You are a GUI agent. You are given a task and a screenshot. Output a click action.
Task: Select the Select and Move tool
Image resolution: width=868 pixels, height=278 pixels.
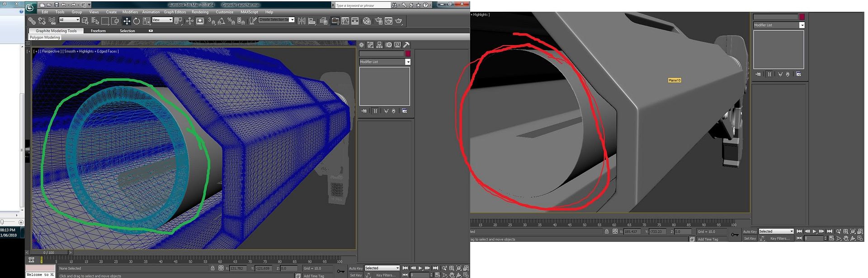click(127, 21)
